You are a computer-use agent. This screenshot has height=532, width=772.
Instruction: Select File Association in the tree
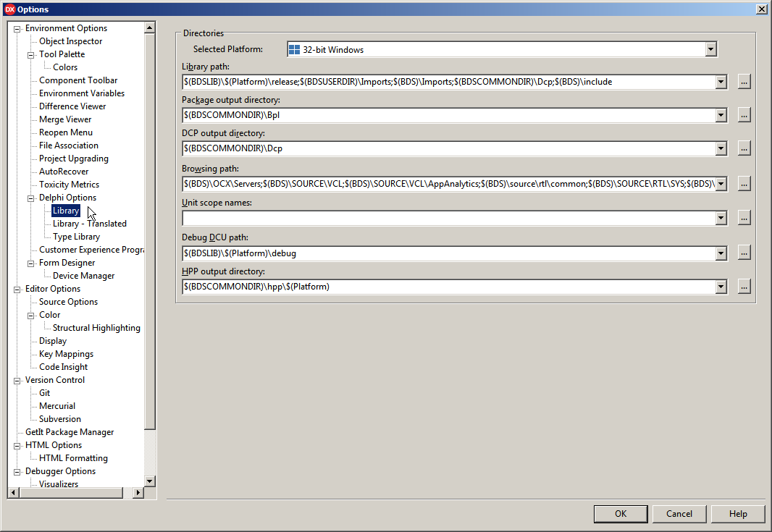click(x=68, y=145)
